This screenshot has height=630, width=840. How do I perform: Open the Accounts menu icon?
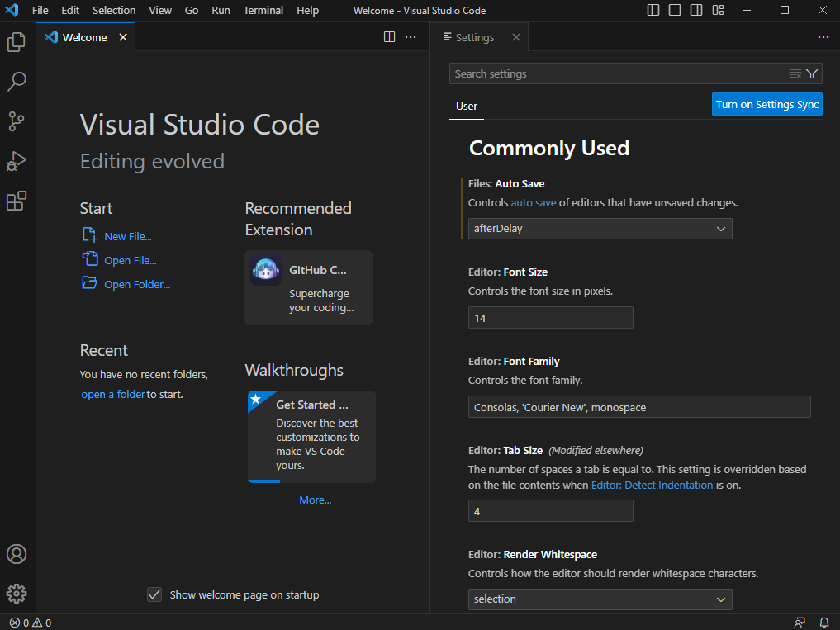click(x=17, y=554)
